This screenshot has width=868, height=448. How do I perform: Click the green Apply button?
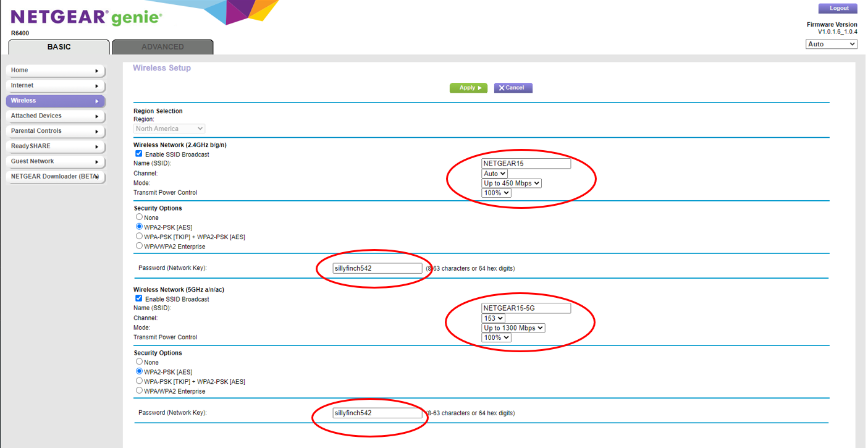pos(468,88)
